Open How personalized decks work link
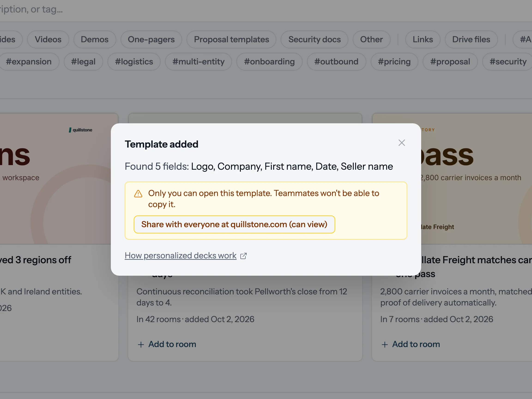532x399 pixels. [181, 255]
